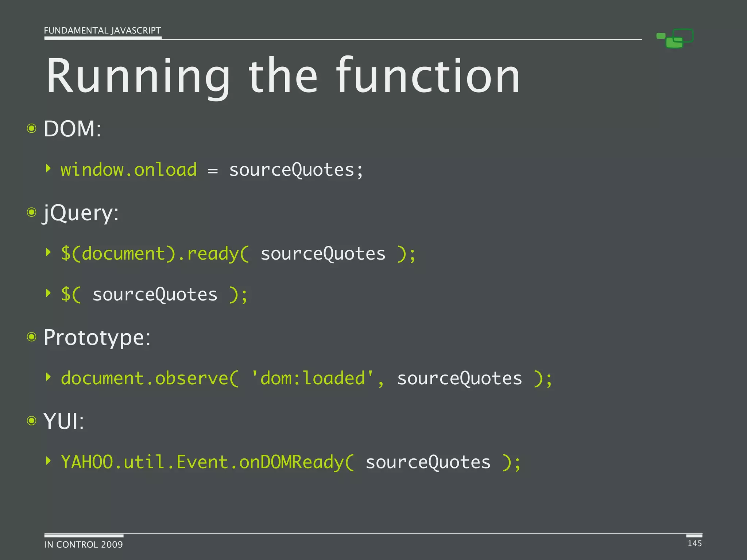This screenshot has height=560, width=747.
Task: Click the Running the function title
Action: [x=283, y=76]
